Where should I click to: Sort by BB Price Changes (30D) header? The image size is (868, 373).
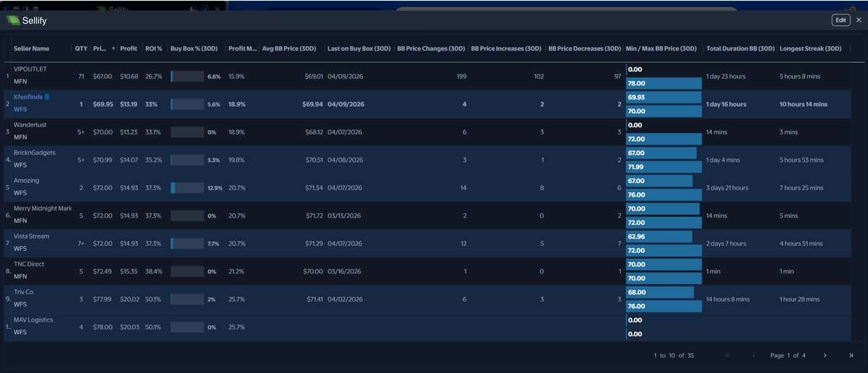click(x=430, y=48)
